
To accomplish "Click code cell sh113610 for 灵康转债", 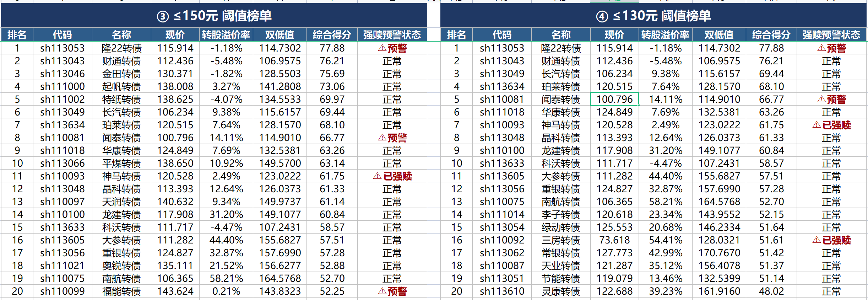I will (502, 291).
